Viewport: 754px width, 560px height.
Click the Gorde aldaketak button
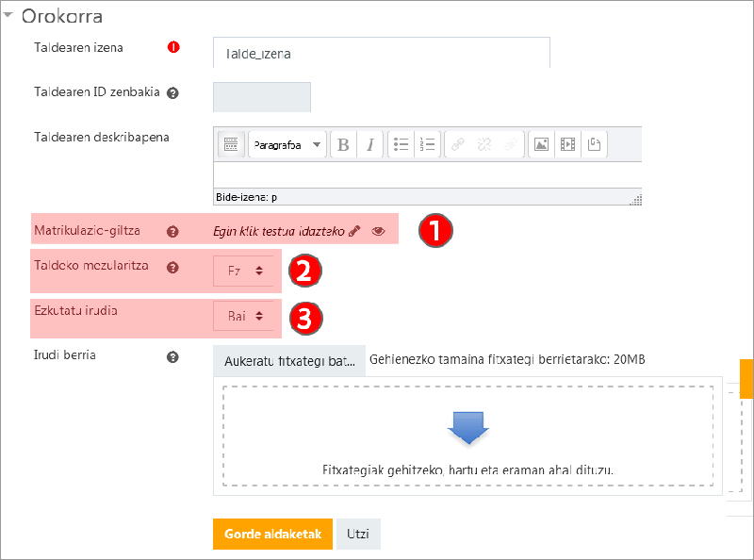point(272,534)
